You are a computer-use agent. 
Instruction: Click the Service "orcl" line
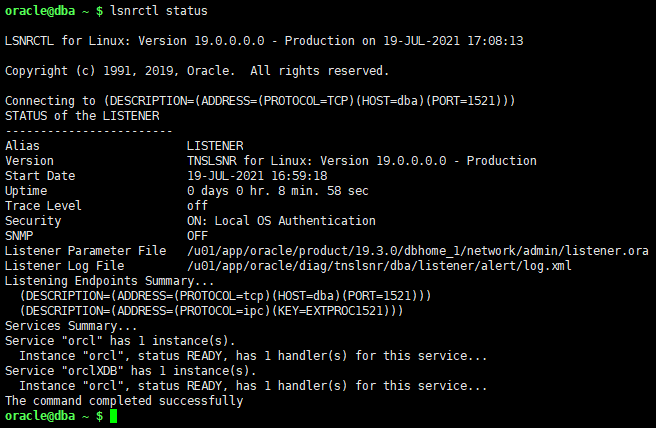point(120,341)
